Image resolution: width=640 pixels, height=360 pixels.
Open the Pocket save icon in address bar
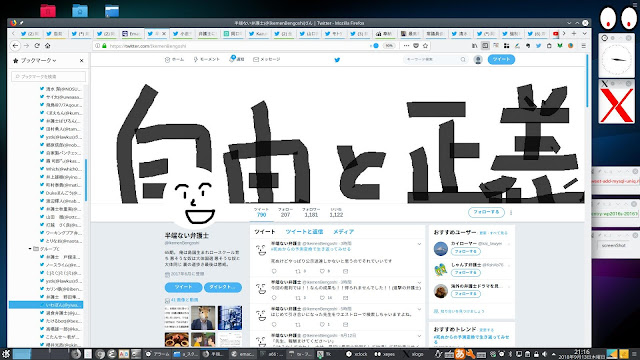[416, 46]
